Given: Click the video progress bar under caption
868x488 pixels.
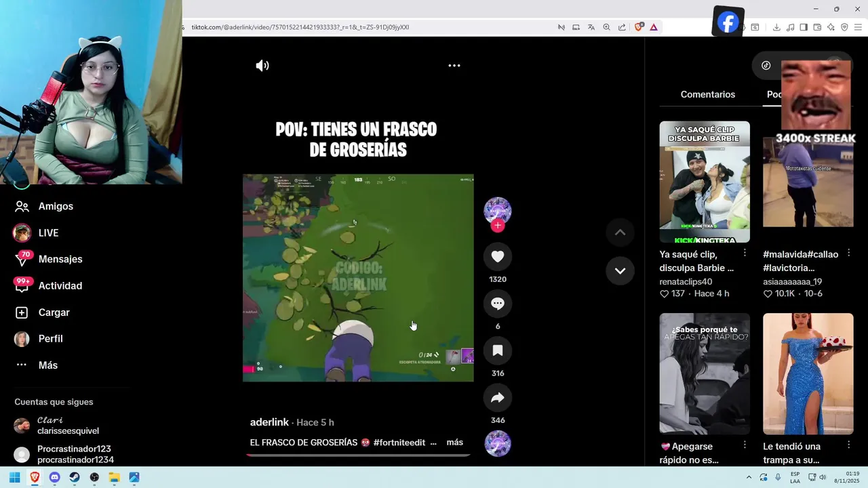Looking at the screenshot, I should pyautogui.click(x=358, y=455).
